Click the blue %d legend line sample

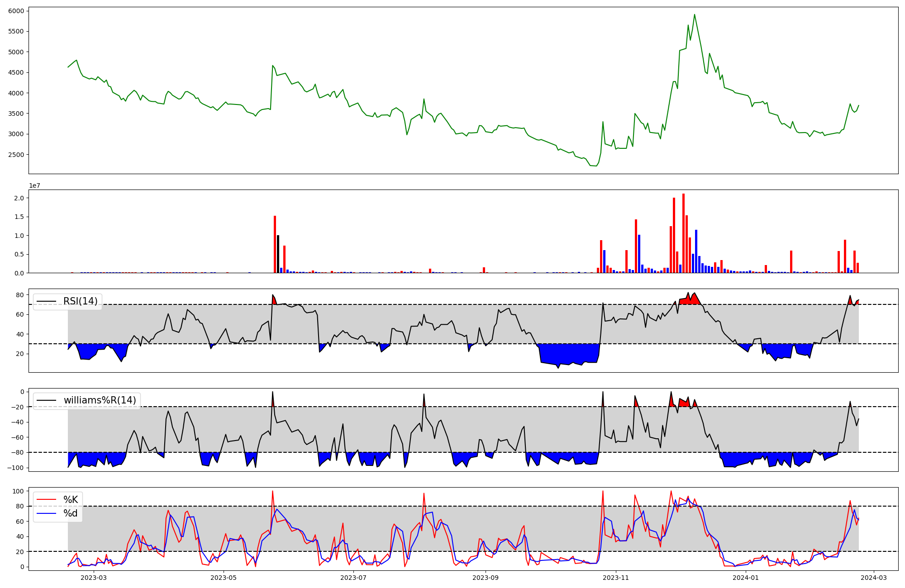click(46, 513)
